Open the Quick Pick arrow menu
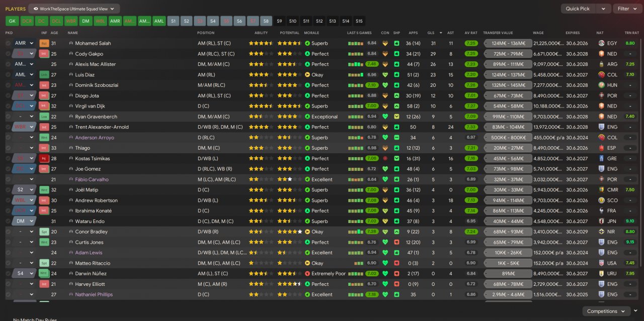Image resolution: width=644 pixels, height=321 pixels. pos(603,9)
